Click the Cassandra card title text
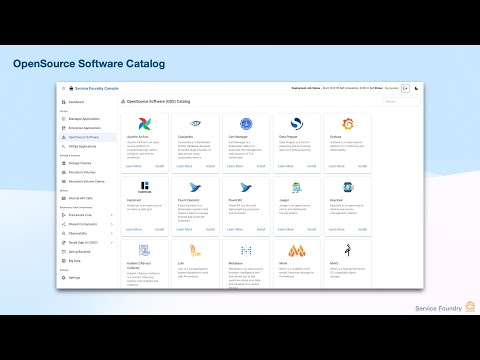 [x=185, y=137]
